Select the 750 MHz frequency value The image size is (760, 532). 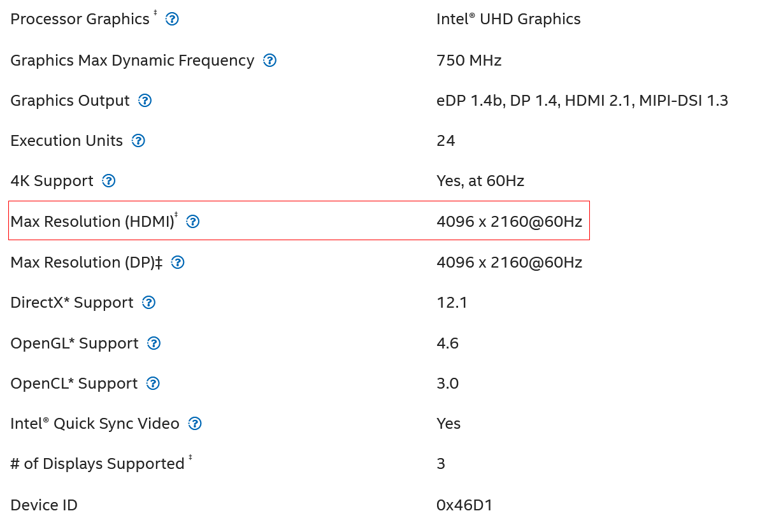(x=469, y=61)
